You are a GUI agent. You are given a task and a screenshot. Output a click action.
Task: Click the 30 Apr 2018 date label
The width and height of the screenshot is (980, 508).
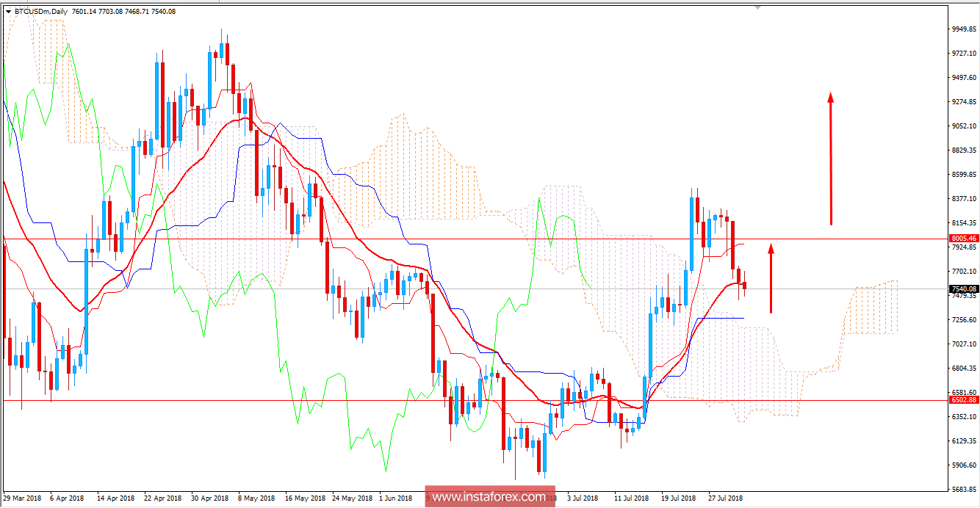click(x=210, y=498)
